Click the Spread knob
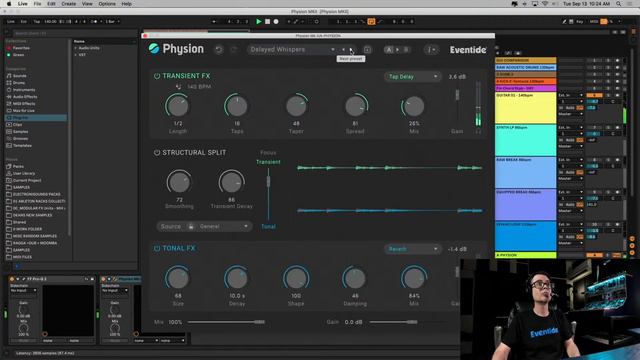Screen dimensions: 640x360 click(x=355, y=106)
